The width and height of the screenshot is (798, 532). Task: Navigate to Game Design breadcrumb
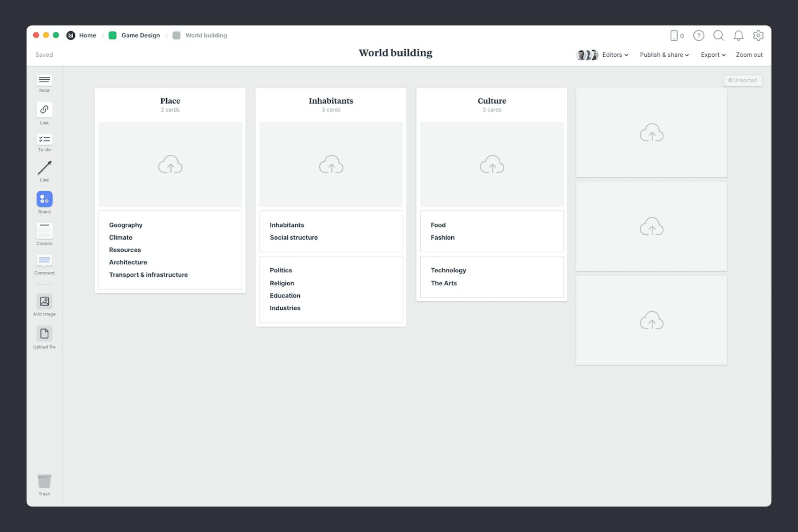[140, 35]
